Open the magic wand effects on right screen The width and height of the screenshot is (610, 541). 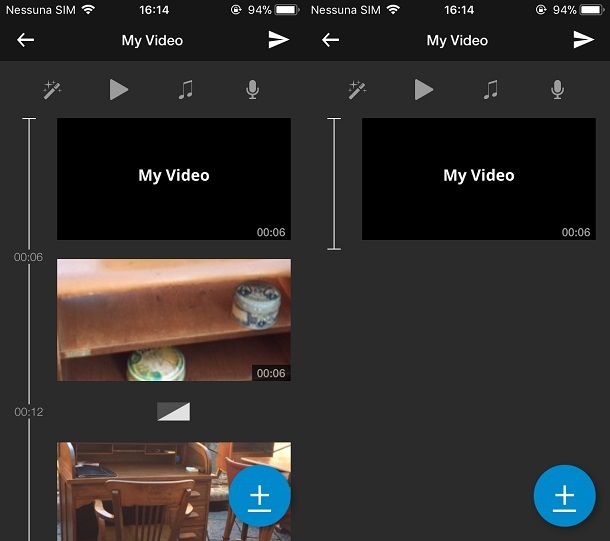[x=357, y=90]
